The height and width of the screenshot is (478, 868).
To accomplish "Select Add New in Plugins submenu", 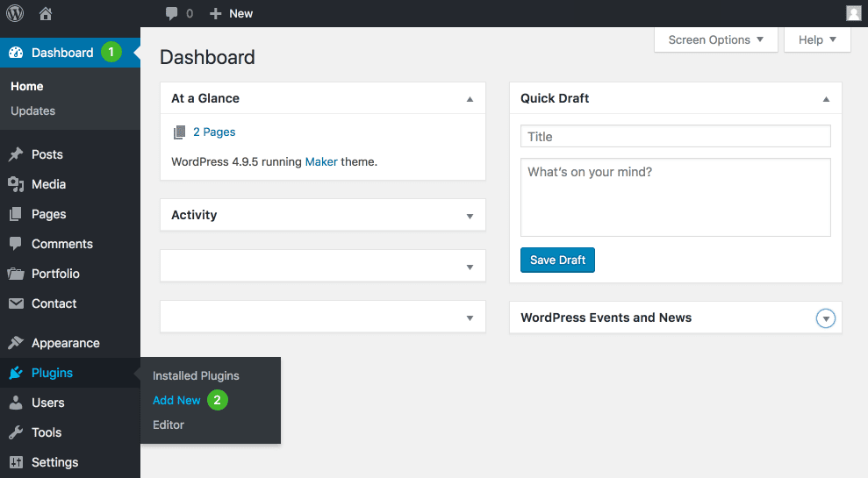I will click(x=176, y=400).
